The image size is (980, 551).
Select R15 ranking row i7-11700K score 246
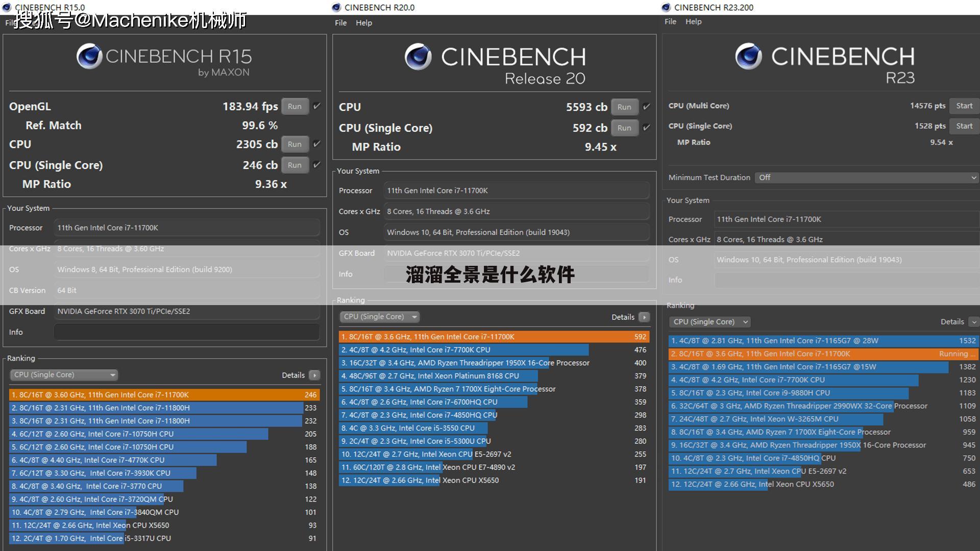(x=164, y=394)
